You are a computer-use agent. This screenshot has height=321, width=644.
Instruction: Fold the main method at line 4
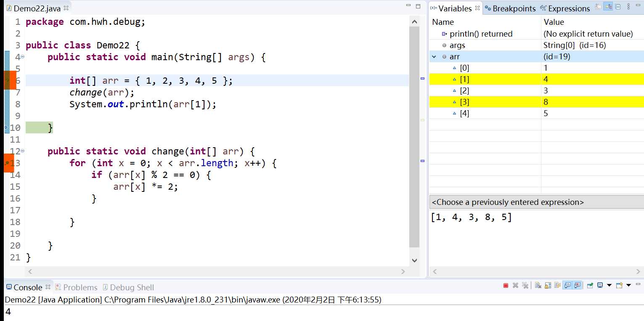[x=22, y=56]
